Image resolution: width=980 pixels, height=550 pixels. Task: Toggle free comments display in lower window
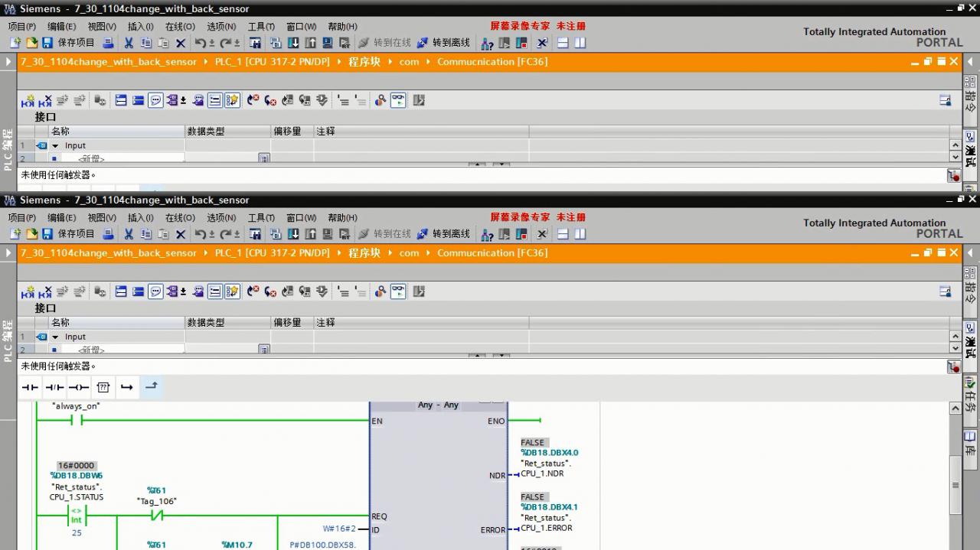pyautogui.click(x=155, y=291)
